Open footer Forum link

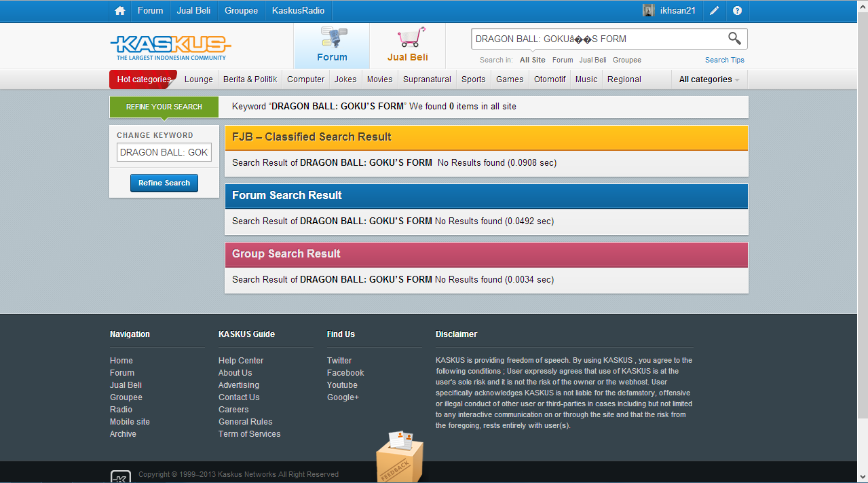coord(122,373)
